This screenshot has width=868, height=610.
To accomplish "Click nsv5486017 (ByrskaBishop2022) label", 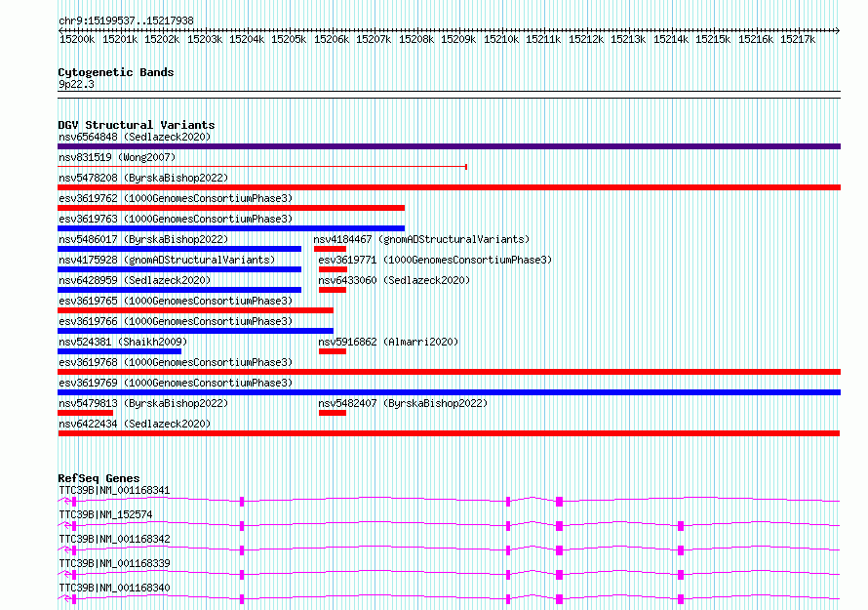I will (x=143, y=239).
